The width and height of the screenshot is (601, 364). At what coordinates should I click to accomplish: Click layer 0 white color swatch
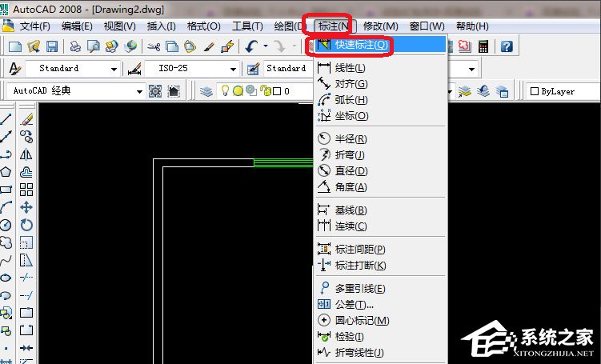click(277, 91)
